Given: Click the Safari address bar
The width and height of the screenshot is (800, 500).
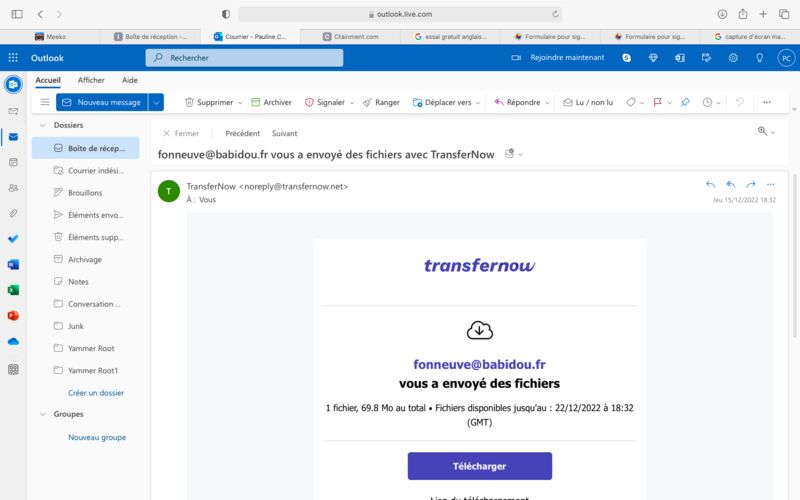Looking at the screenshot, I should [400, 14].
